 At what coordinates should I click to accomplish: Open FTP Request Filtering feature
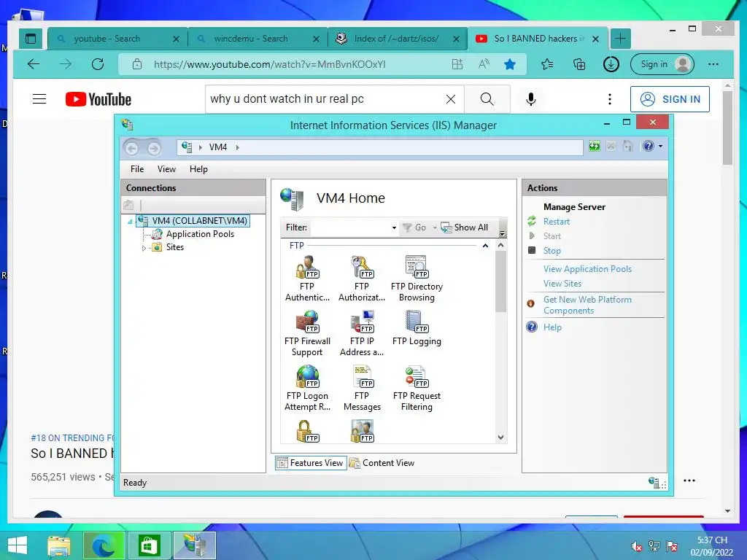click(417, 389)
